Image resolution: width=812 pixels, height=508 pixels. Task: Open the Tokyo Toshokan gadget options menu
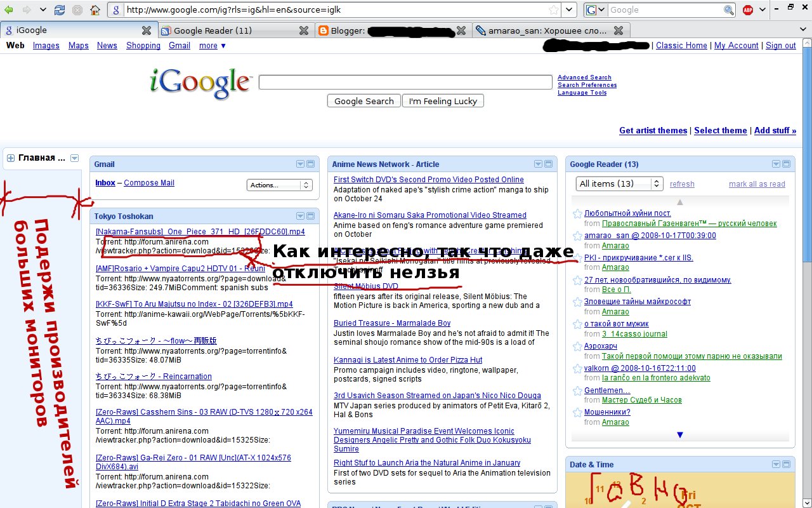click(x=301, y=216)
